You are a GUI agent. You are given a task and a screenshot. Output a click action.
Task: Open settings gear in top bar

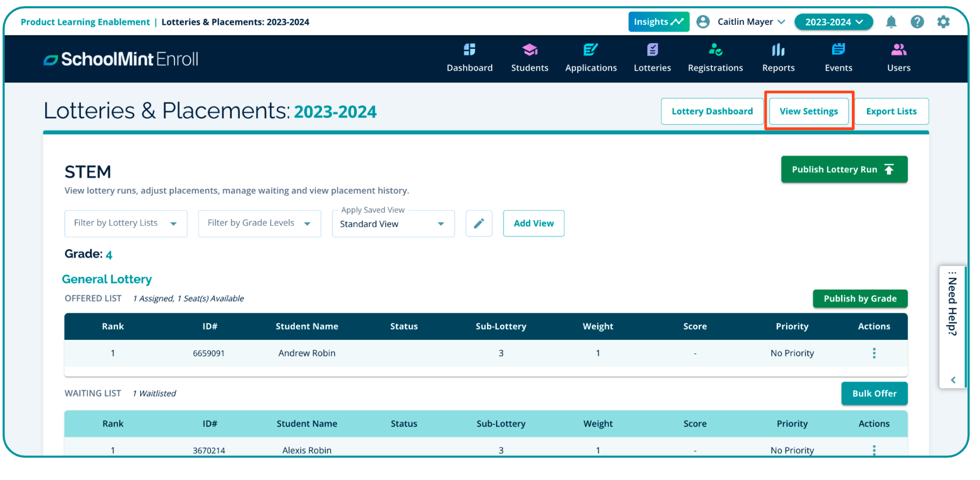pyautogui.click(x=943, y=22)
